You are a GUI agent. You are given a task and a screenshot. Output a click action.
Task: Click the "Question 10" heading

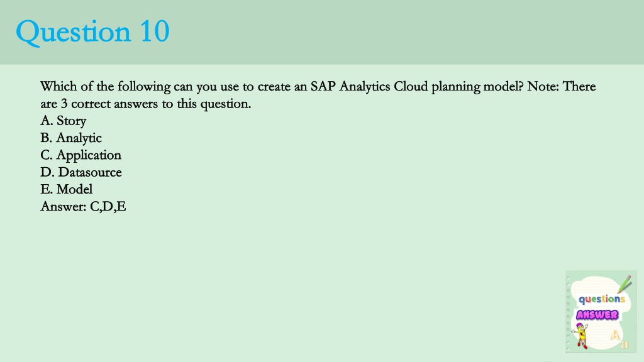93,31
